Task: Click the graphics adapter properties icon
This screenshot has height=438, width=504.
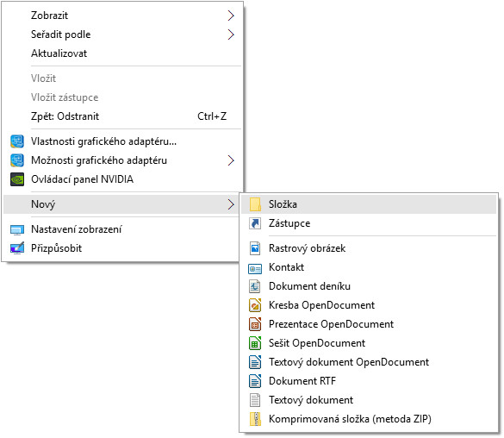Action: pyautogui.click(x=17, y=141)
